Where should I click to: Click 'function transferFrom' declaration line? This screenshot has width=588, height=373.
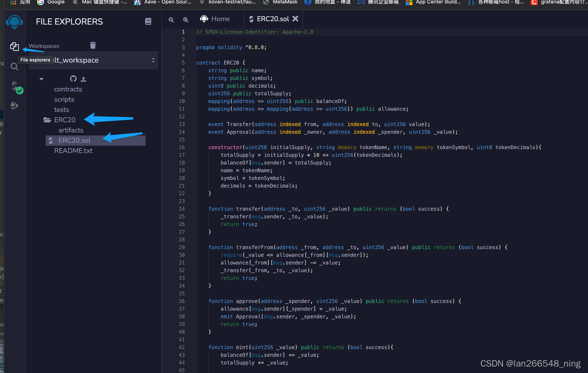358,247
